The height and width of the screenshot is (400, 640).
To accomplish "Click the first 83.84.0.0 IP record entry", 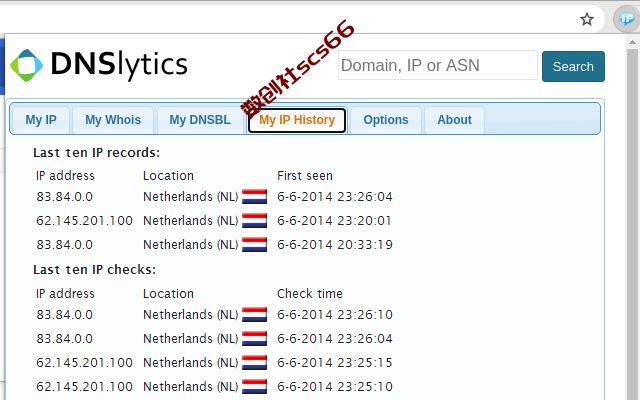I will (64, 197).
